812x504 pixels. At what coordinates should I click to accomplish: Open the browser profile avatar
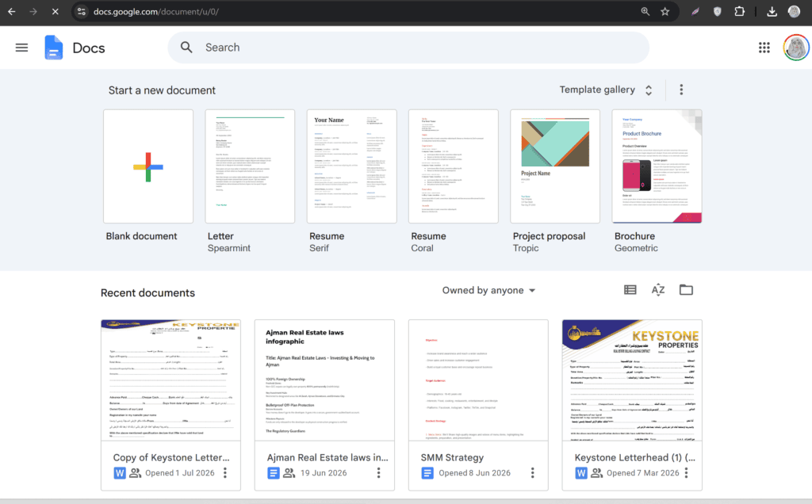pyautogui.click(x=794, y=11)
